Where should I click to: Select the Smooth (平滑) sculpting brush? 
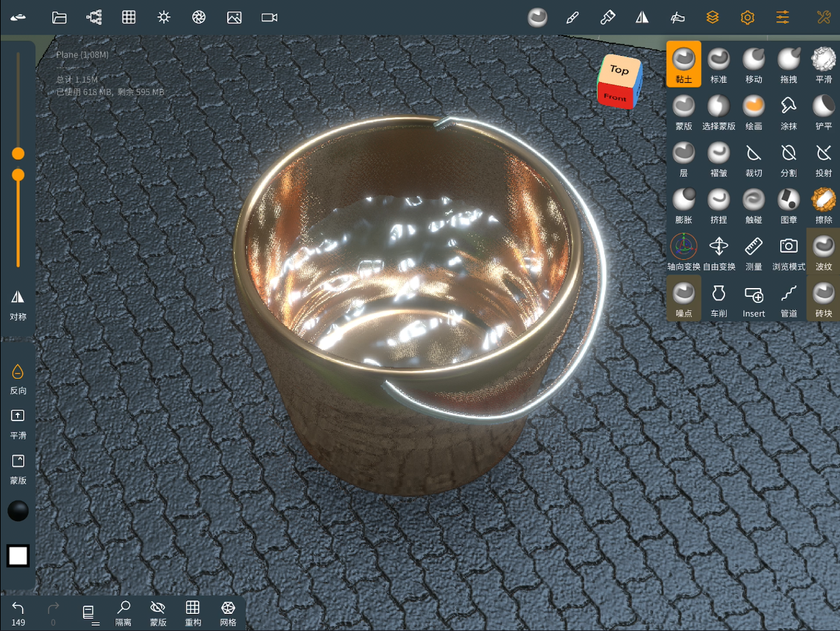click(823, 63)
